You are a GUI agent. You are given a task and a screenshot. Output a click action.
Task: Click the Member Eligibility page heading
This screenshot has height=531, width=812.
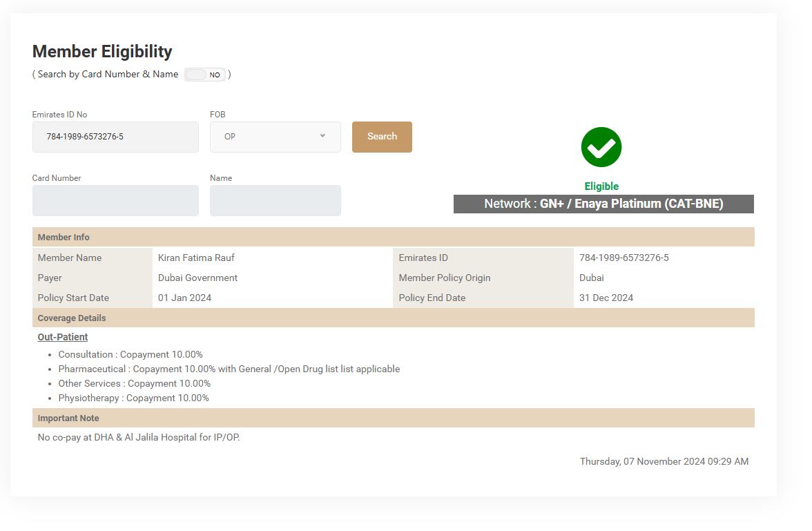pyautogui.click(x=102, y=51)
